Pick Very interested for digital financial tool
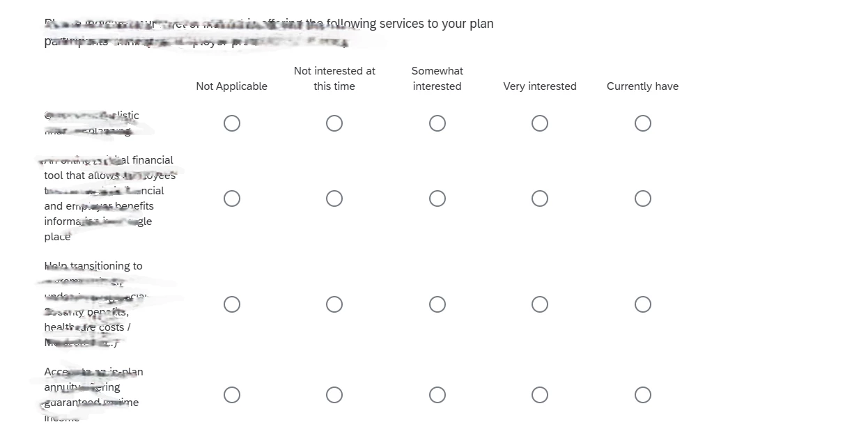Screen dimensions: 868x429 point(540,198)
